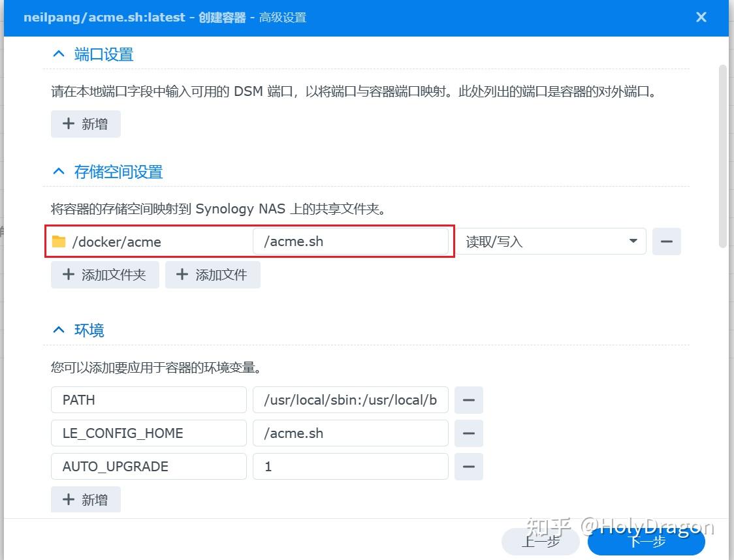Click the minus icon beside PATH variable
Screen dimensions: 734x560
[468, 400]
